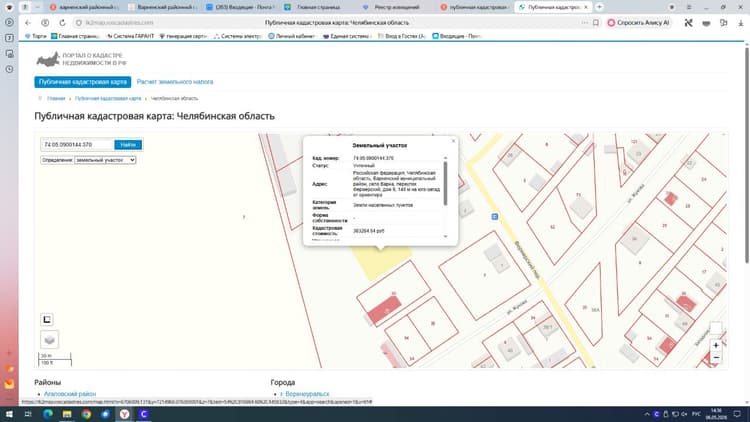This screenshot has height=422, width=750.
Task: Launch Microsoft Edge from the taskbar
Action: 48,414
